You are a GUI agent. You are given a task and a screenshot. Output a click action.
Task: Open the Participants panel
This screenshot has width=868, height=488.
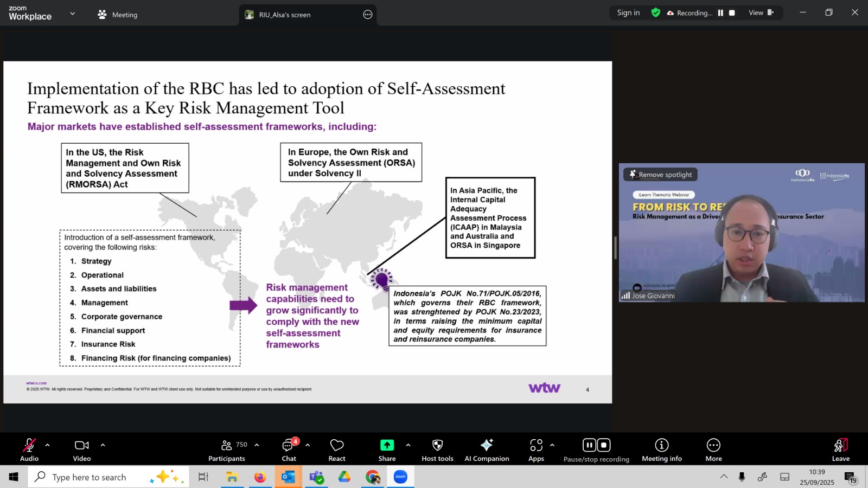[x=227, y=450]
